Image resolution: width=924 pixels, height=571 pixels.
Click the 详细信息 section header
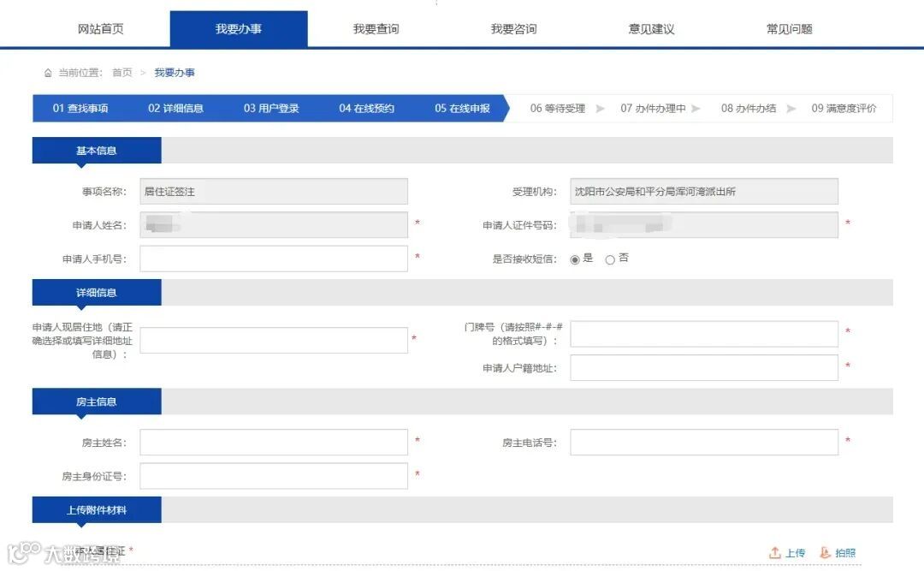coord(97,293)
